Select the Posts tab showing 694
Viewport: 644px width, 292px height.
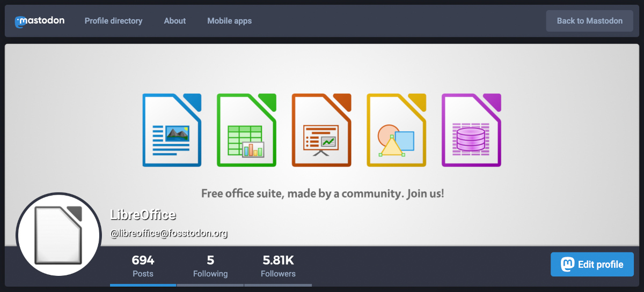point(143,266)
